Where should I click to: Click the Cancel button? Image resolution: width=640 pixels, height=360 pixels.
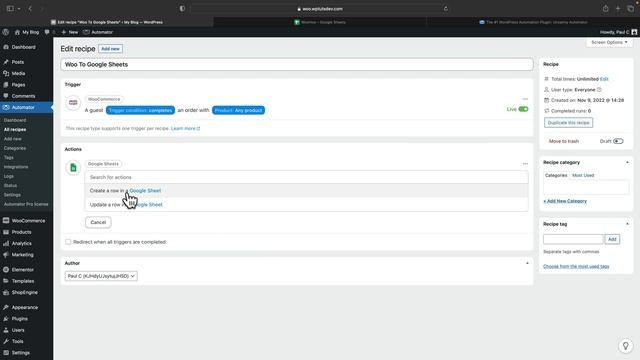click(x=98, y=222)
